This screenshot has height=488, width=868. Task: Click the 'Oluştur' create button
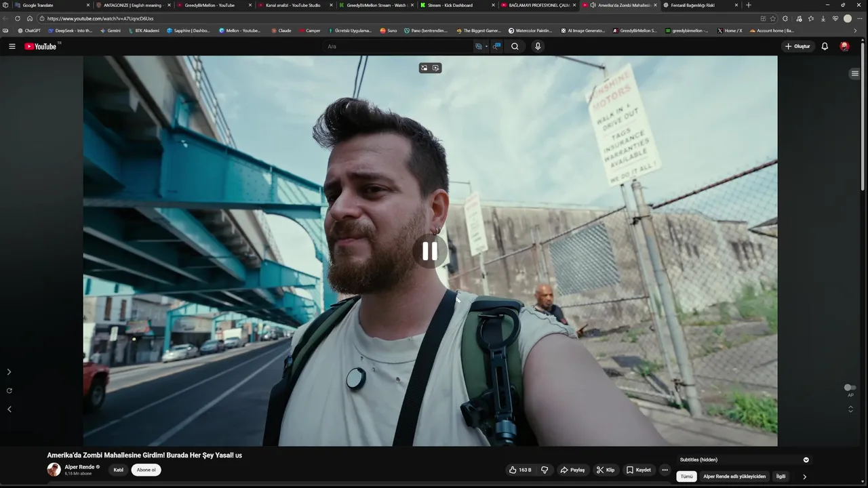click(797, 46)
